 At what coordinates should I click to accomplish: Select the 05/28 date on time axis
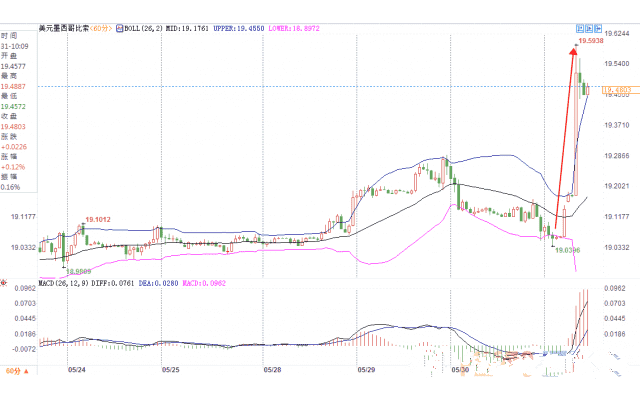click(272, 369)
